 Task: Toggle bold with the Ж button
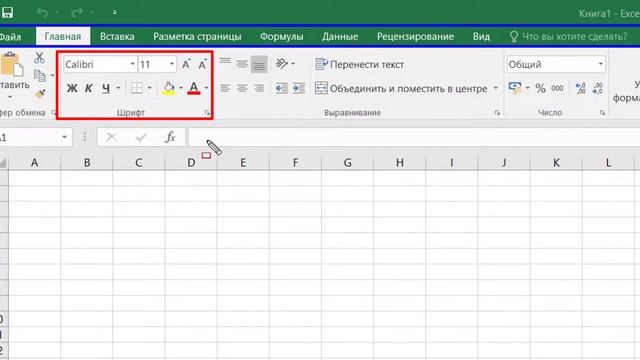[72, 88]
